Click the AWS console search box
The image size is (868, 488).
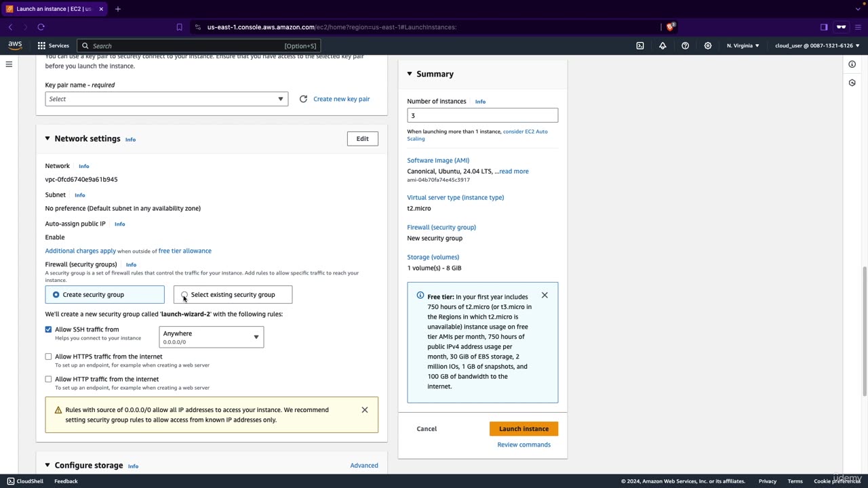(199, 45)
